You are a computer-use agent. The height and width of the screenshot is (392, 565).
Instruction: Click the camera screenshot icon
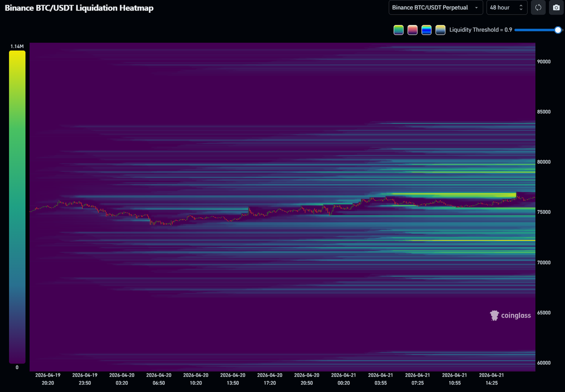pyautogui.click(x=556, y=8)
